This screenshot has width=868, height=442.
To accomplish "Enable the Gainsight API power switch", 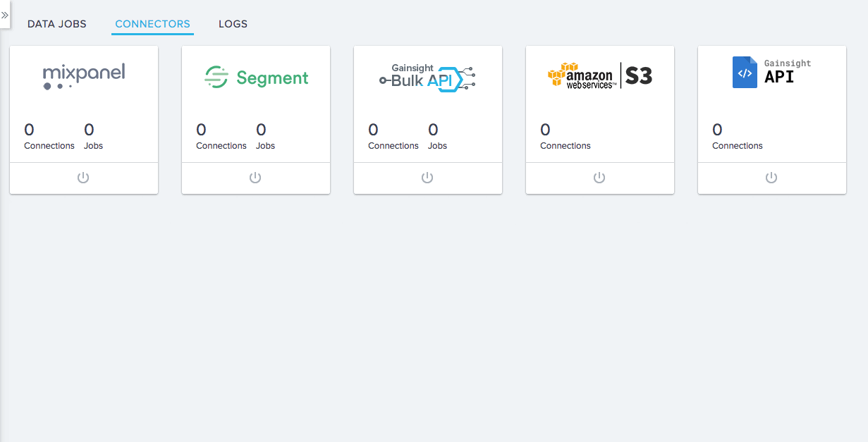I will click(771, 178).
